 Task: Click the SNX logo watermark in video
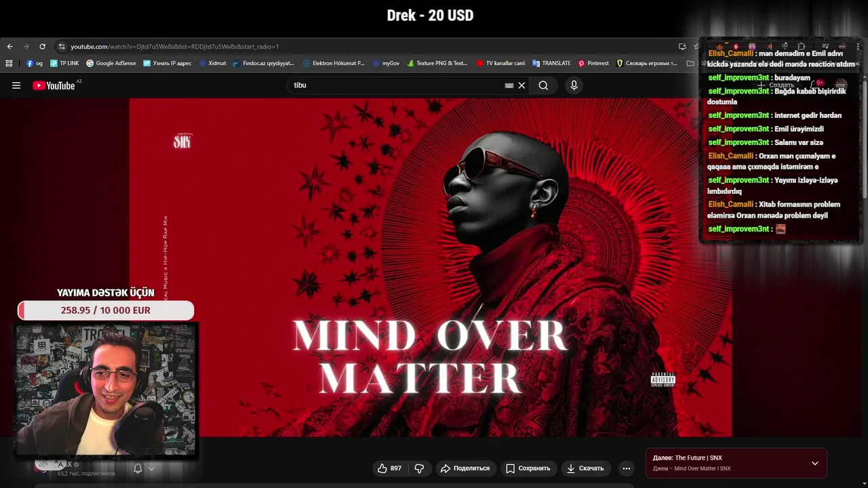coord(182,141)
